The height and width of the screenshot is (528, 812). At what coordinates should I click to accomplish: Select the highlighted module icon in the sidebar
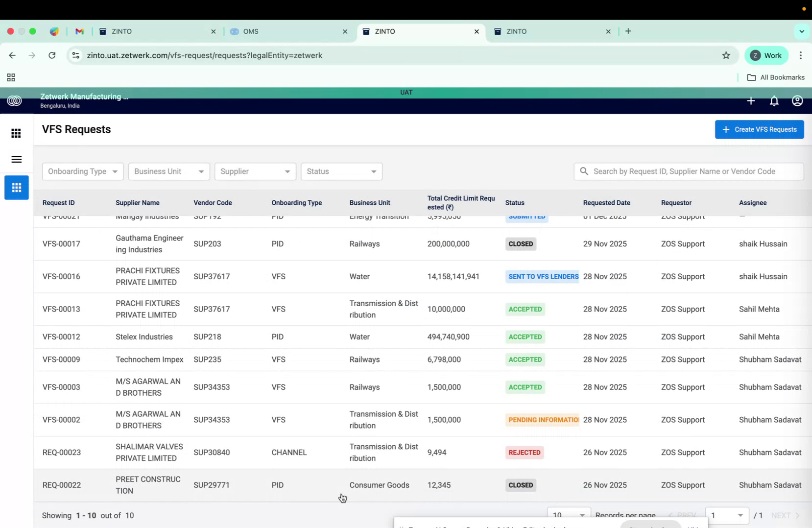pyautogui.click(x=16, y=188)
